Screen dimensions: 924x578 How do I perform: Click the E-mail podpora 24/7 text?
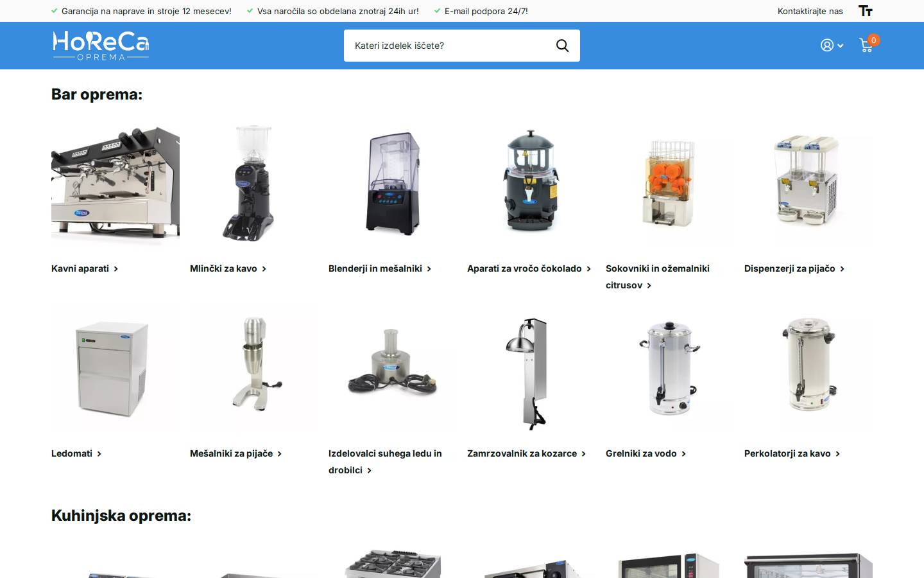(486, 11)
